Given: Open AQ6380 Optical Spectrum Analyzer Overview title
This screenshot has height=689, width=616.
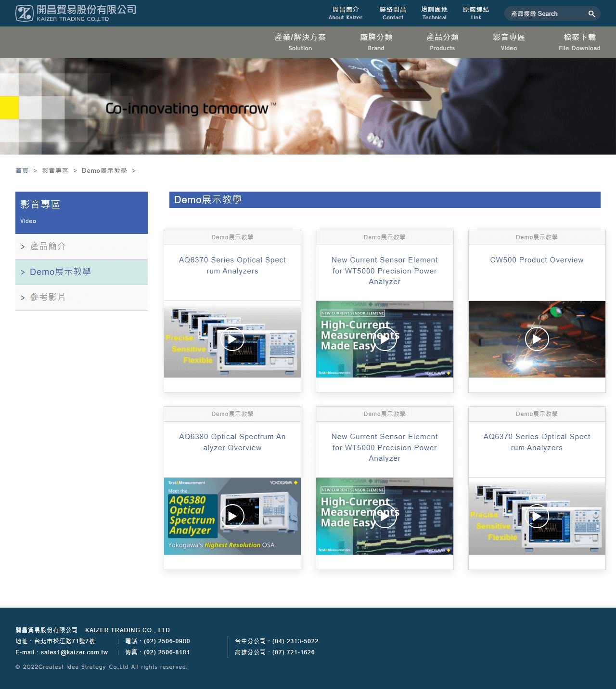Looking at the screenshot, I should pyautogui.click(x=232, y=442).
